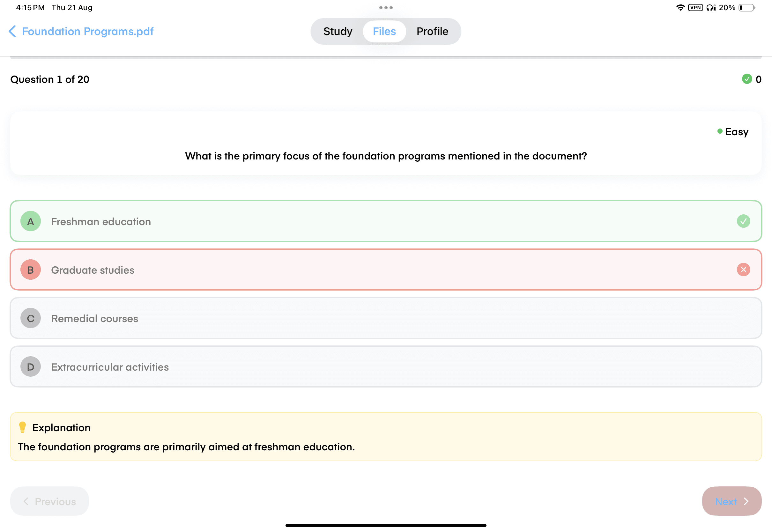Go to the Next question
Viewport: 772px width, 532px height.
[732, 501]
